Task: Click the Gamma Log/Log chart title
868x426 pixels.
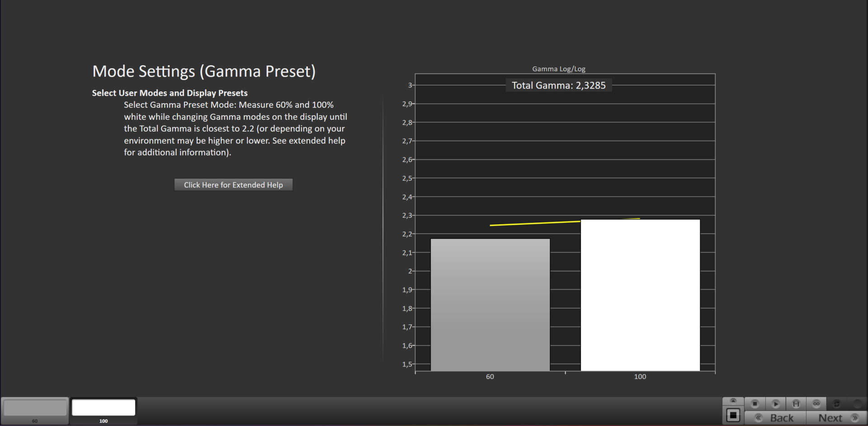Action: [558, 69]
